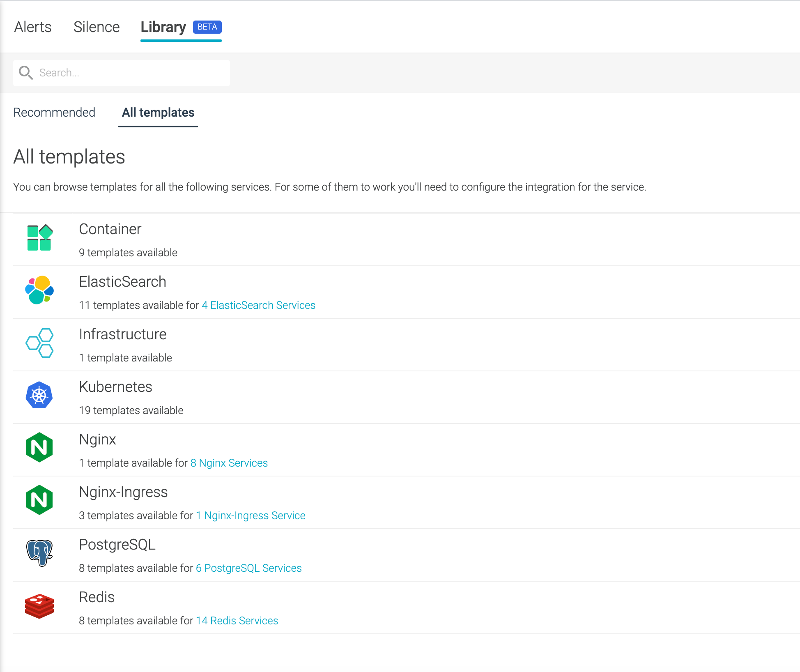Click the Infrastructure hexagons icon

pyautogui.click(x=39, y=343)
